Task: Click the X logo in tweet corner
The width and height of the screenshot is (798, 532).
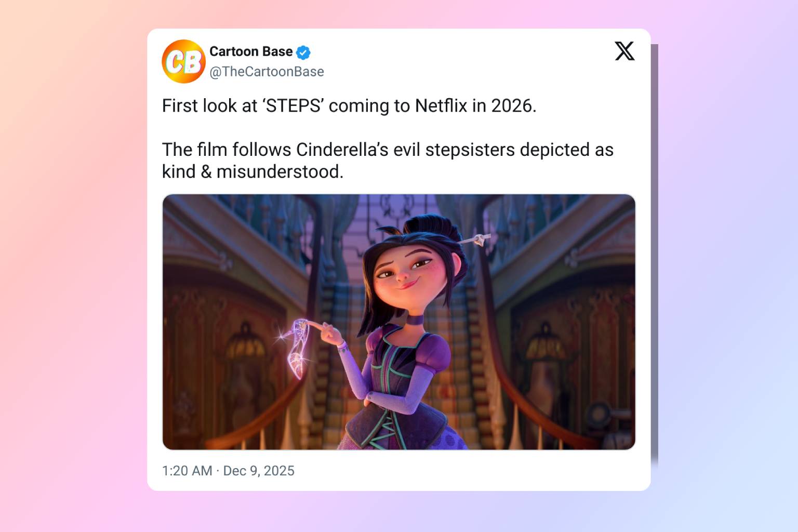Action: (x=624, y=51)
